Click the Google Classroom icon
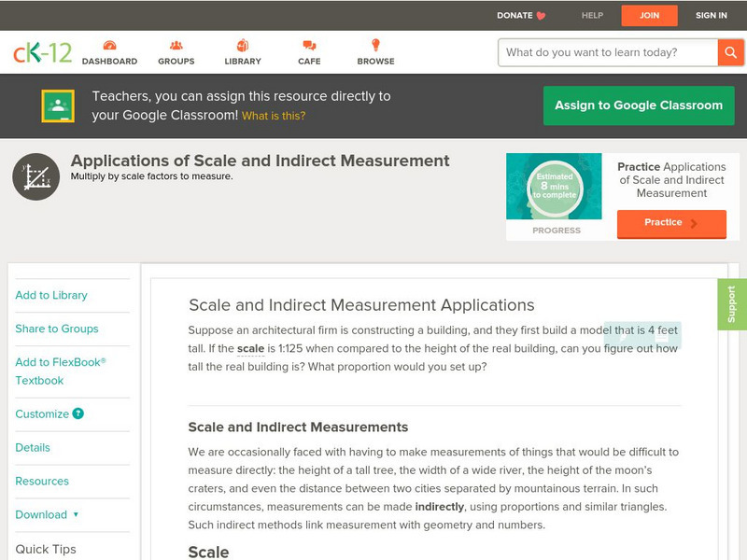Image resolution: width=747 pixels, height=560 pixels. [58, 106]
